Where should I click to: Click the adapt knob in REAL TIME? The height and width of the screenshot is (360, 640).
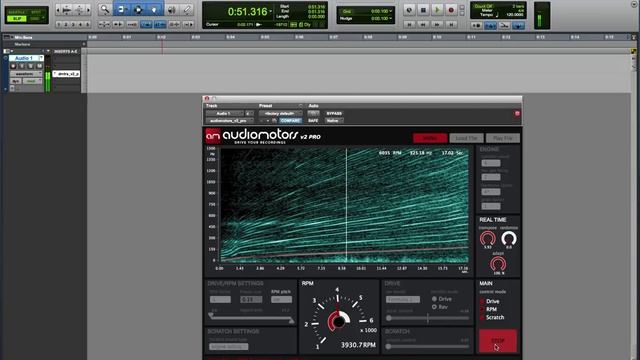pyautogui.click(x=498, y=264)
